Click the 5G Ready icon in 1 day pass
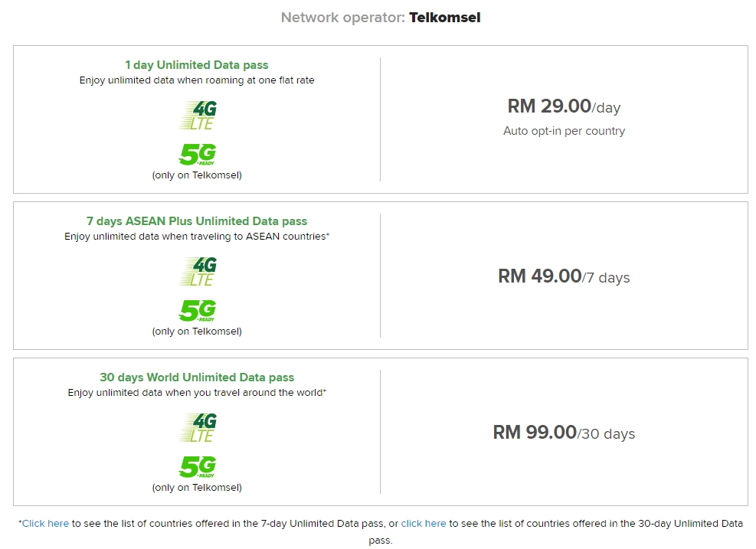This screenshot has width=756, height=549. (x=198, y=155)
